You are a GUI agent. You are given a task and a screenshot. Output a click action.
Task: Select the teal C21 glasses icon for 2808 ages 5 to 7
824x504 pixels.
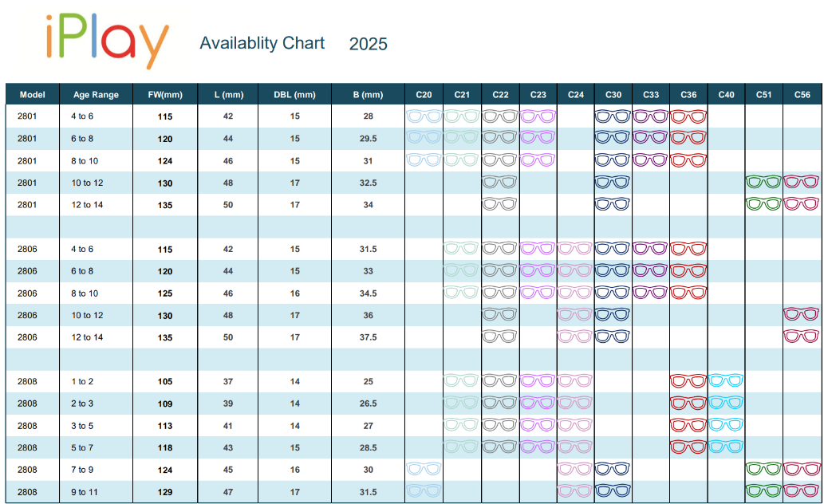point(462,447)
